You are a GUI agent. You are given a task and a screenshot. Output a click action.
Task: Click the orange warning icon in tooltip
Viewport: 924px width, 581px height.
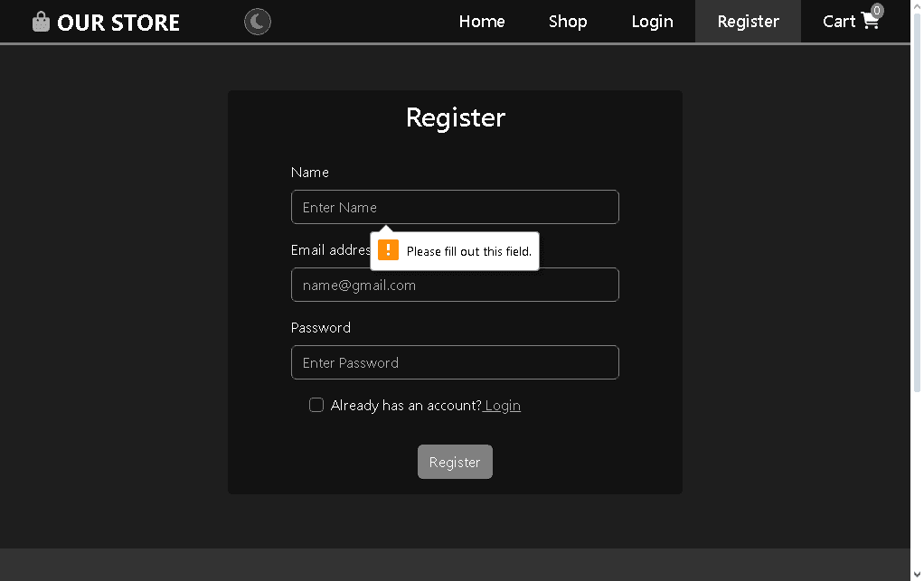(388, 249)
